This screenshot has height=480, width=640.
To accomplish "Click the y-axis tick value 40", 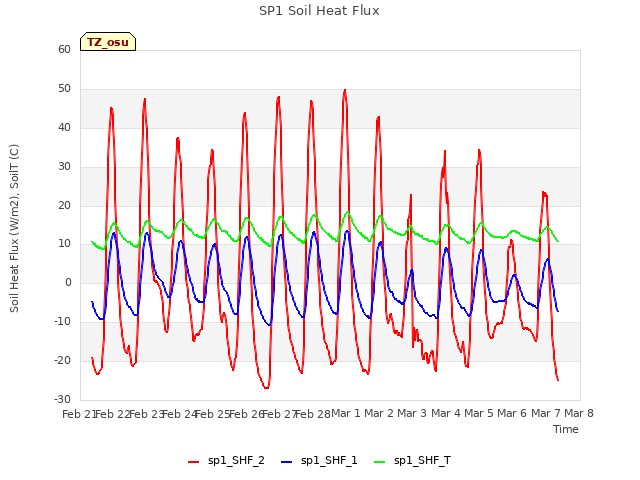I will [x=64, y=128].
